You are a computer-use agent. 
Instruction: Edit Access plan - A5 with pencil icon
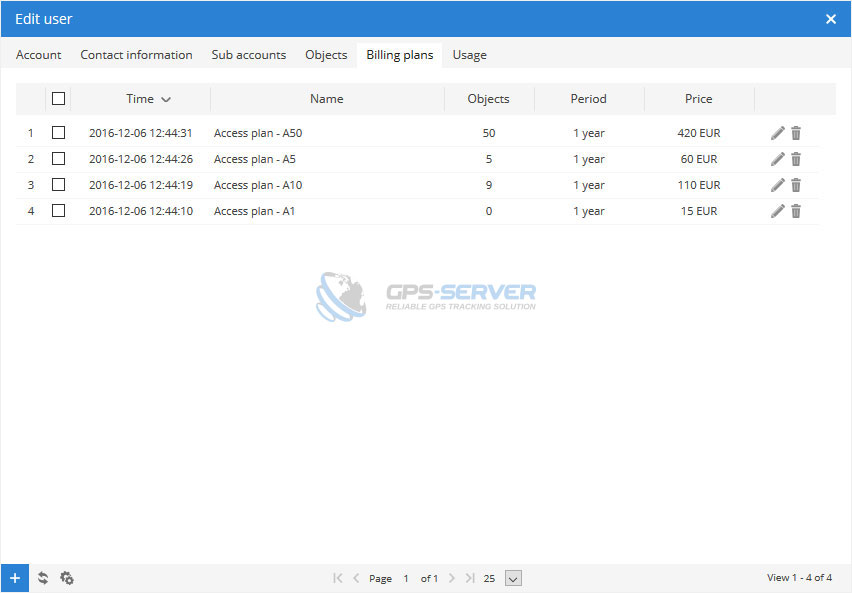click(x=778, y=159)
